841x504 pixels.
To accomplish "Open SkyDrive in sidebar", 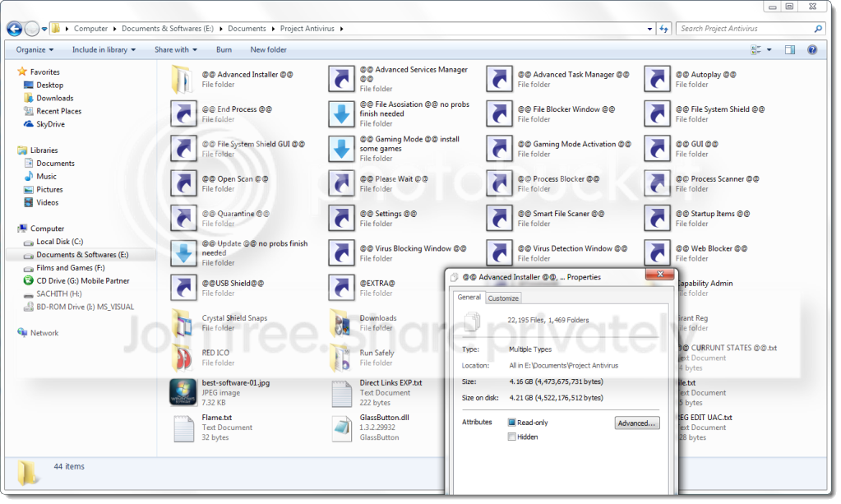I will point(50,124).
